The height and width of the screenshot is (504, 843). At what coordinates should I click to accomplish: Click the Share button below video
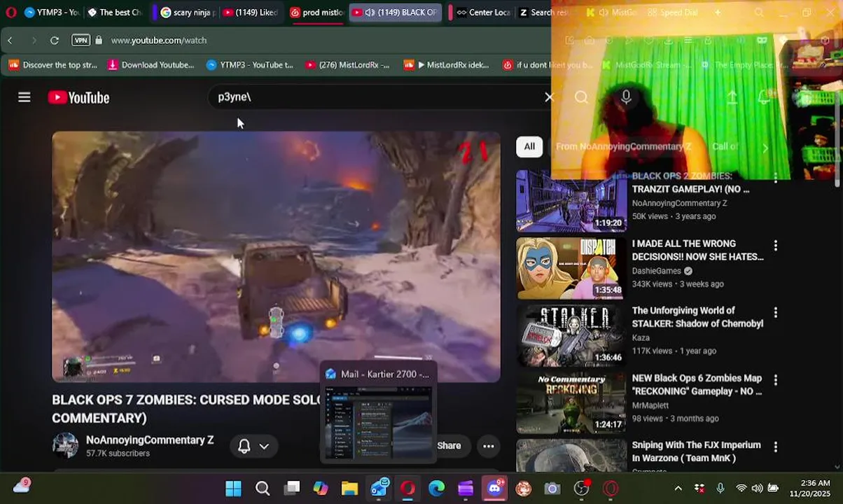[449, 446]
